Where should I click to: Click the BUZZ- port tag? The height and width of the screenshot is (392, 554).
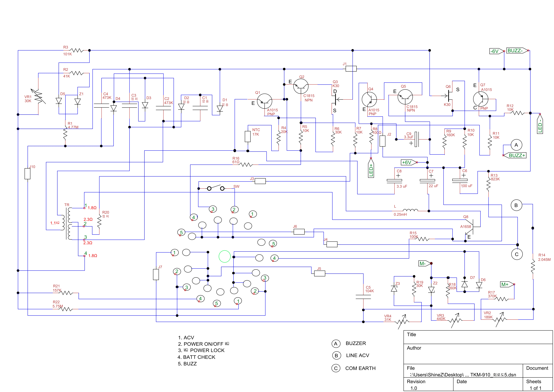518,50
